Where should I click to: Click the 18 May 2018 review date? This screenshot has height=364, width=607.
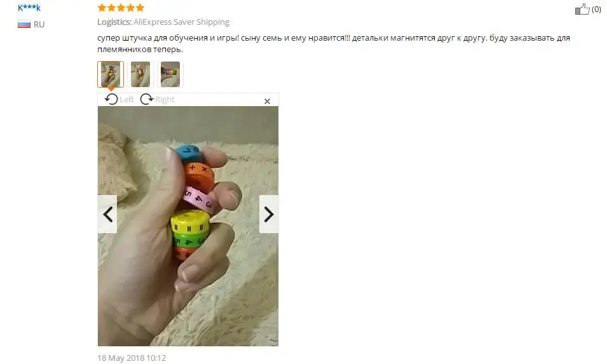132,358
